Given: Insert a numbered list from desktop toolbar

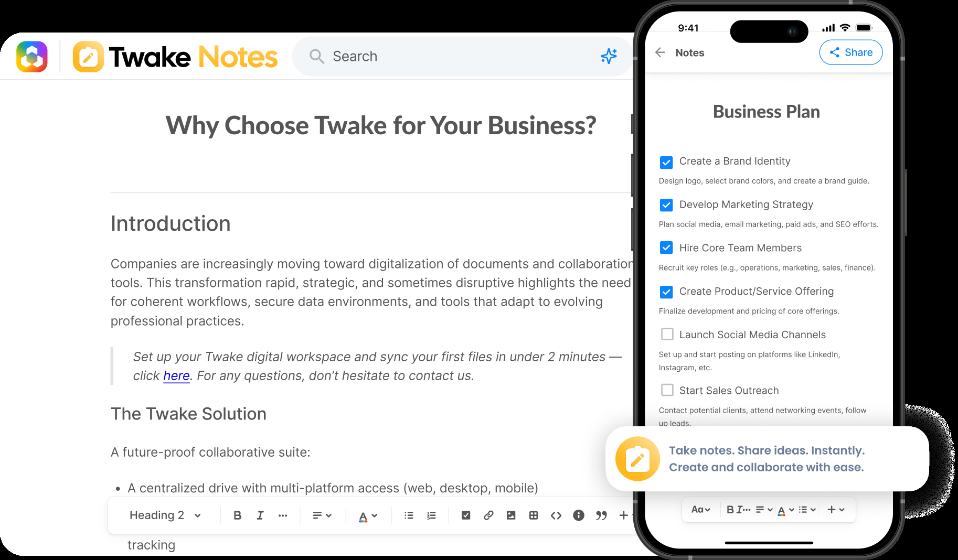Looking at the screenshot, I should 431,515.
